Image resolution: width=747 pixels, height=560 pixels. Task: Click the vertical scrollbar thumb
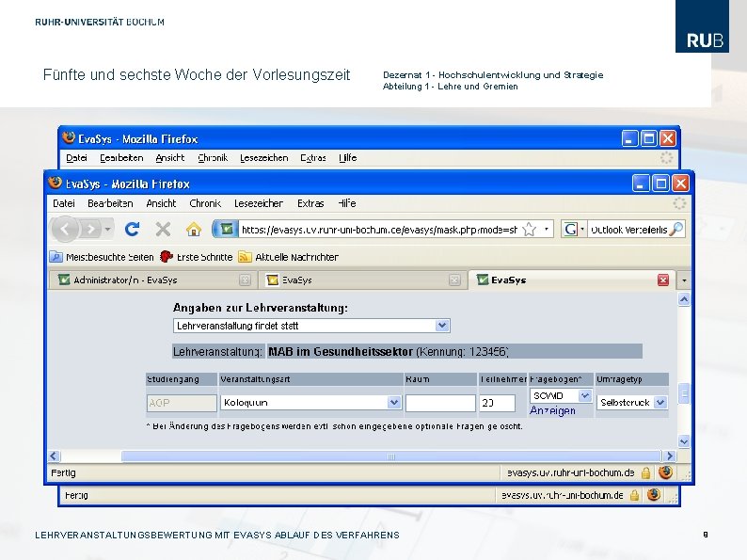(684, 393)
